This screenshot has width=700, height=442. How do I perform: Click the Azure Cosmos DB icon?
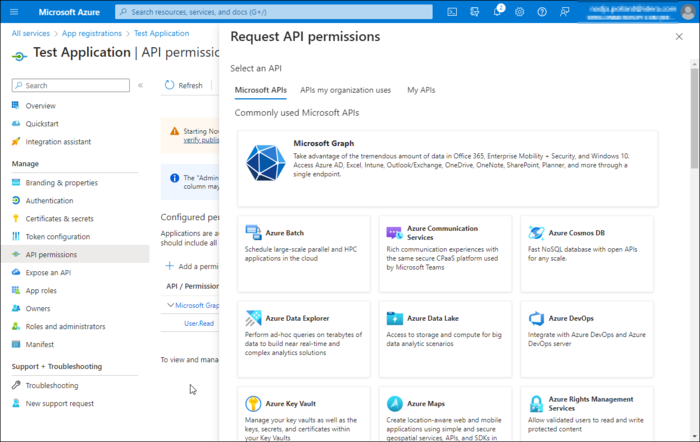536,233
